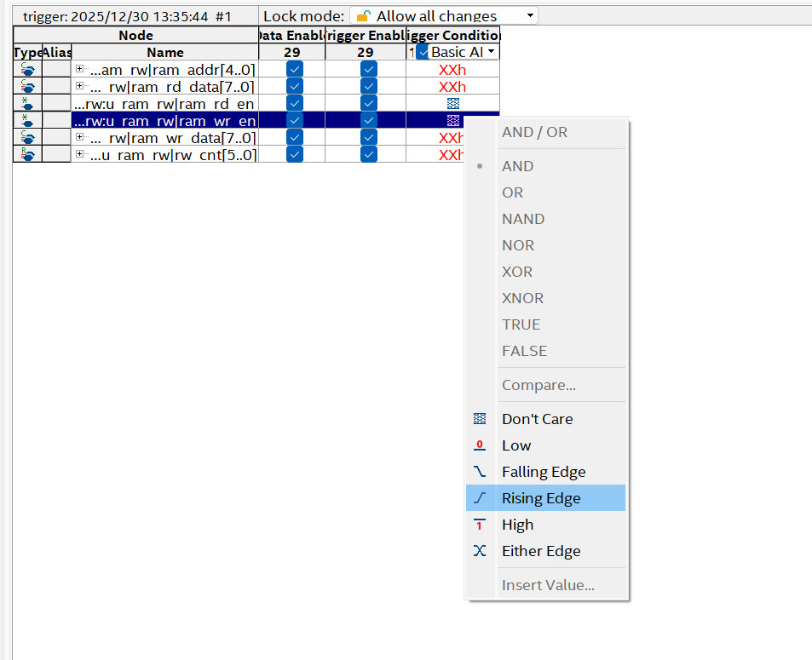
Task: Select Rising Edge from the context menu
Action: click(x=546, y=498)
